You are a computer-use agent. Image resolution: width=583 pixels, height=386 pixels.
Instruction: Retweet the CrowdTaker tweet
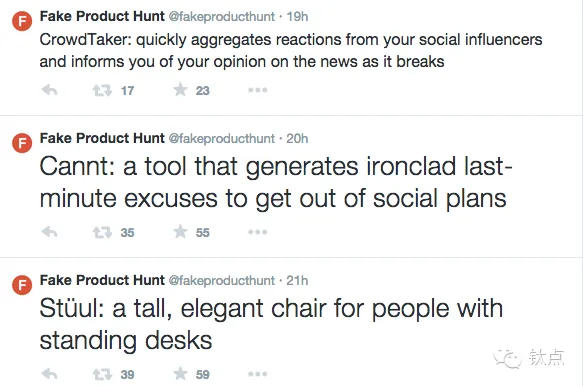tap(102, 90)
